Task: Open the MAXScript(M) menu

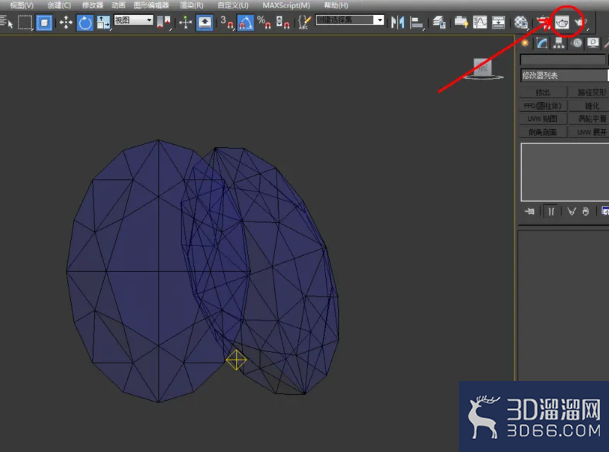Action: [286, 5]
